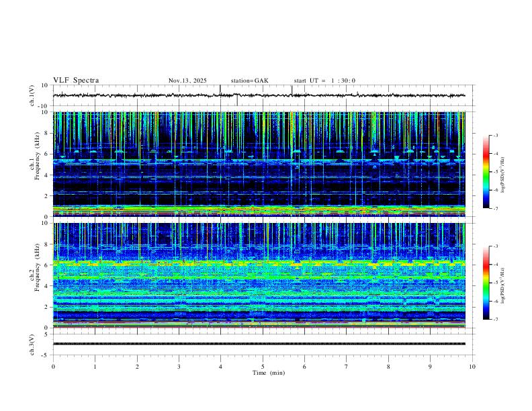Click the 'Time (min)' axis label
The height and width of the screenshot is (411, 532).
coord(269,373)
